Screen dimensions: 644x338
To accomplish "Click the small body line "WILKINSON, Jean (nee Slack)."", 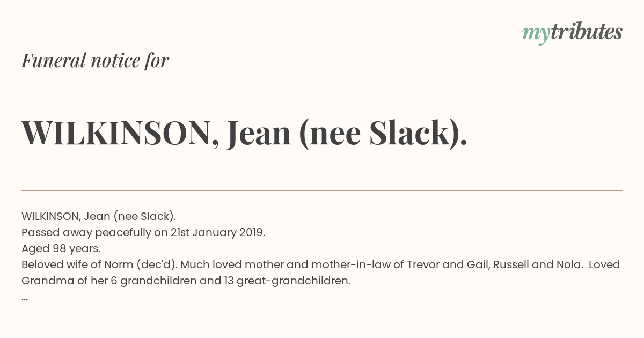I will (99, 216).
